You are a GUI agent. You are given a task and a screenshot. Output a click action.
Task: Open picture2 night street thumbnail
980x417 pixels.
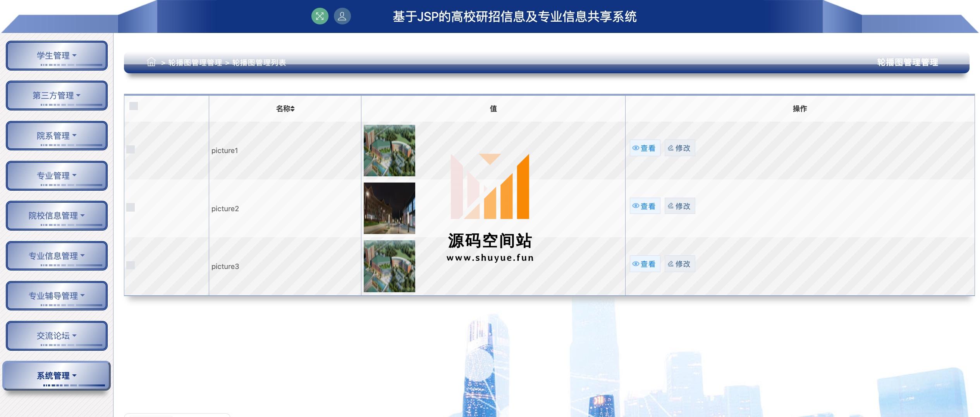click(x=389, y=208)
